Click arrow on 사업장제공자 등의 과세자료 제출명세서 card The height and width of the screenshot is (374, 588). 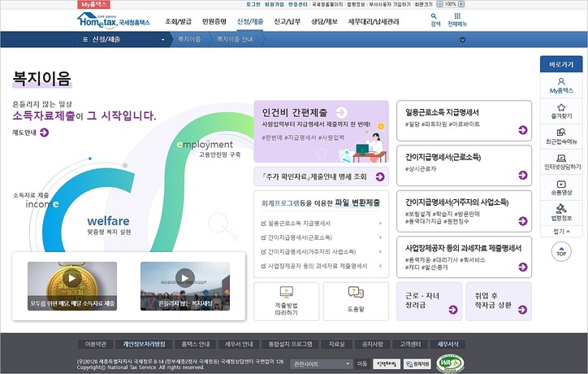(x=523, y=267)
